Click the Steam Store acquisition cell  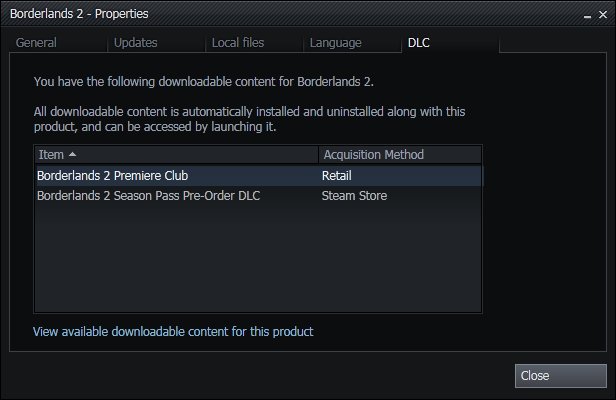[354, 196]
